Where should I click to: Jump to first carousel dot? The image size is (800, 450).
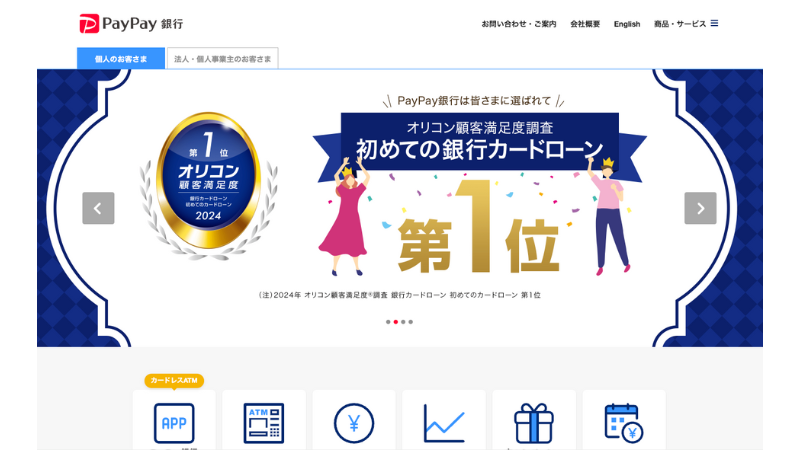[x=388, y=322]
